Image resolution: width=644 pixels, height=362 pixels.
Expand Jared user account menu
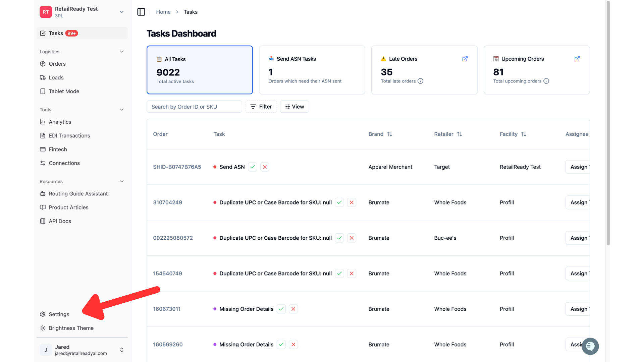click(122, 350)
